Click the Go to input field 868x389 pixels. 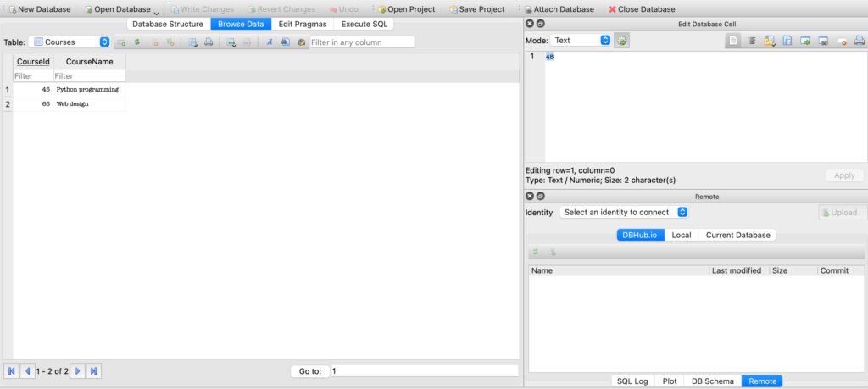click(423, 371)
